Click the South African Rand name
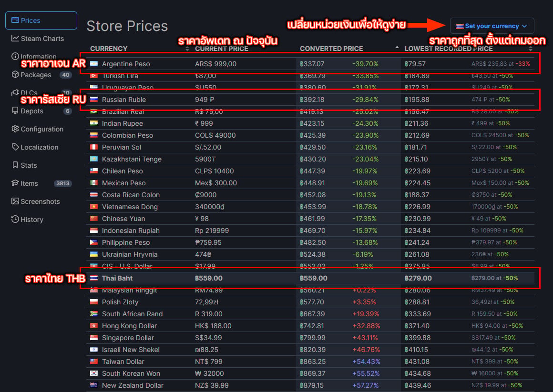The width and height of the screenshot is (553, 392). [x=132, y=314]
